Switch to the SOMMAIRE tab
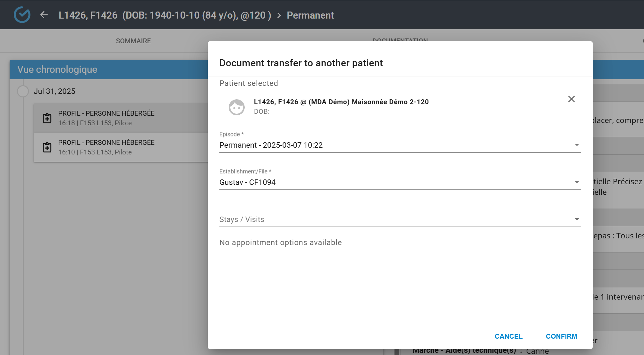Viewport: 644px width, 355px height. point(133,41)
